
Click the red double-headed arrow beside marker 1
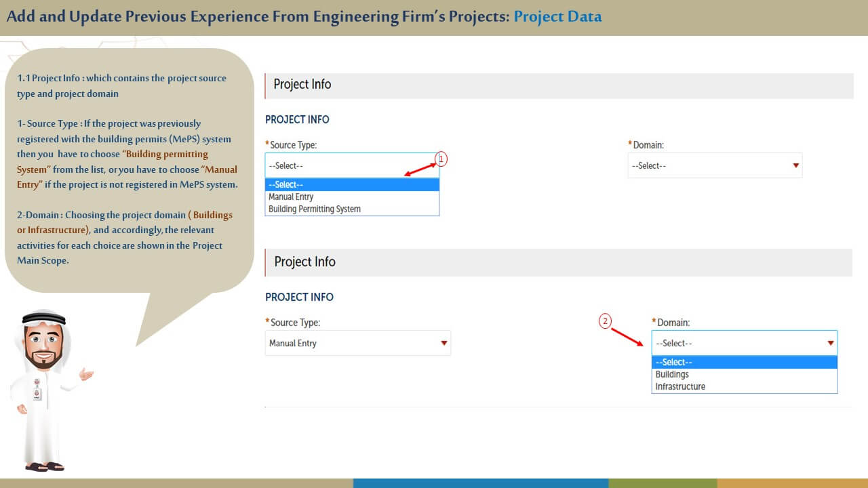point(420,169)
